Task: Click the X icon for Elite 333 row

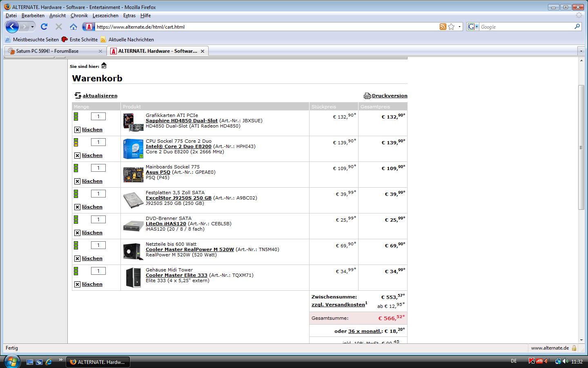Action: point(77,284)
